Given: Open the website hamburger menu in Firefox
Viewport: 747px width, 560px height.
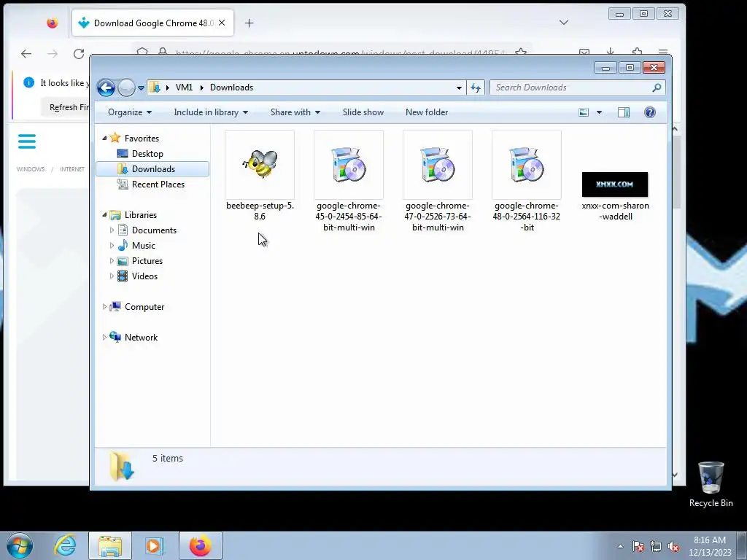Looking at the screenshot, I should click(27, 141).
